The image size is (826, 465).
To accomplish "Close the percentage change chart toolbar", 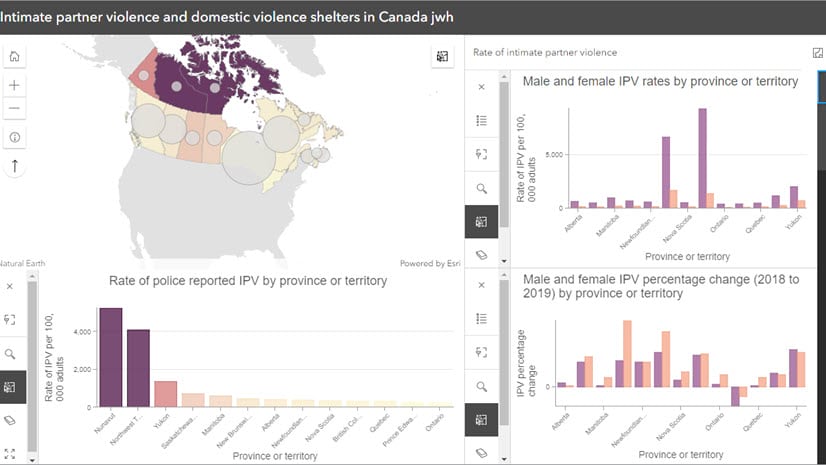I will (x=481, y=285).
